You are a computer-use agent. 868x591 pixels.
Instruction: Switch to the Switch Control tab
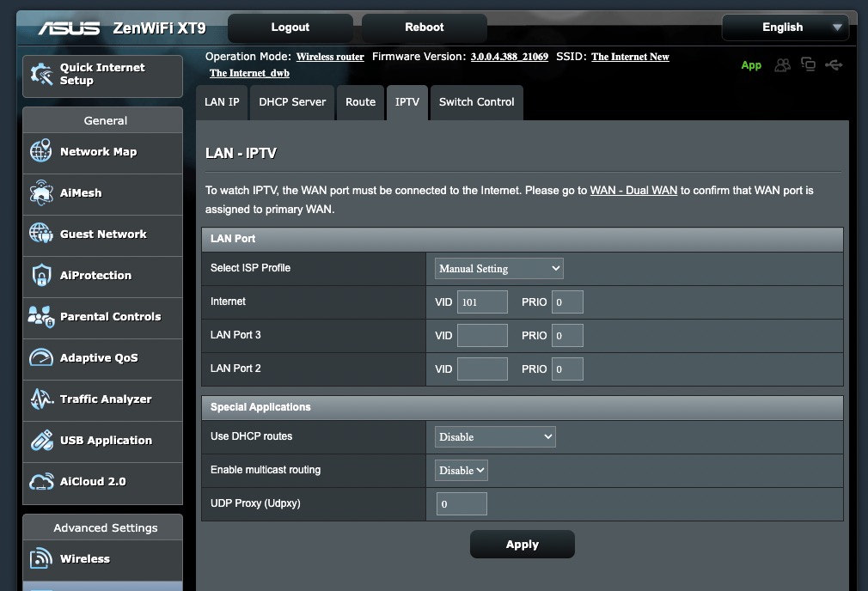coord(476,102)
